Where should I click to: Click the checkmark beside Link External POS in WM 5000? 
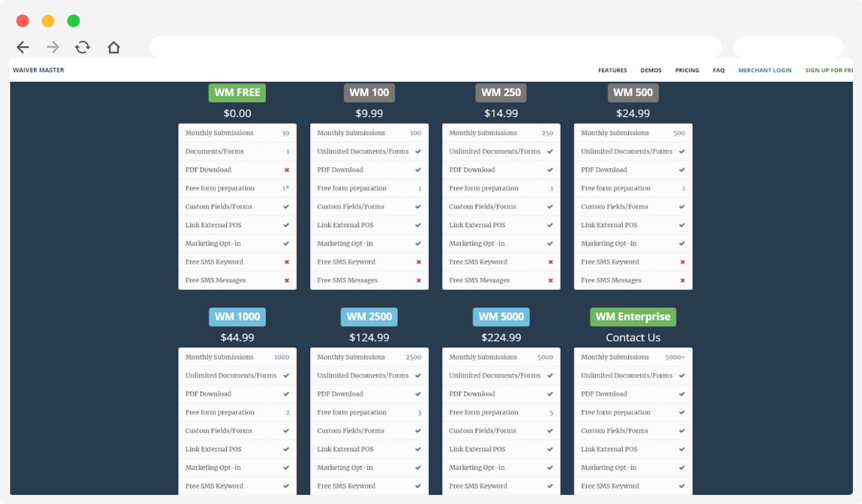pos(550,449)
